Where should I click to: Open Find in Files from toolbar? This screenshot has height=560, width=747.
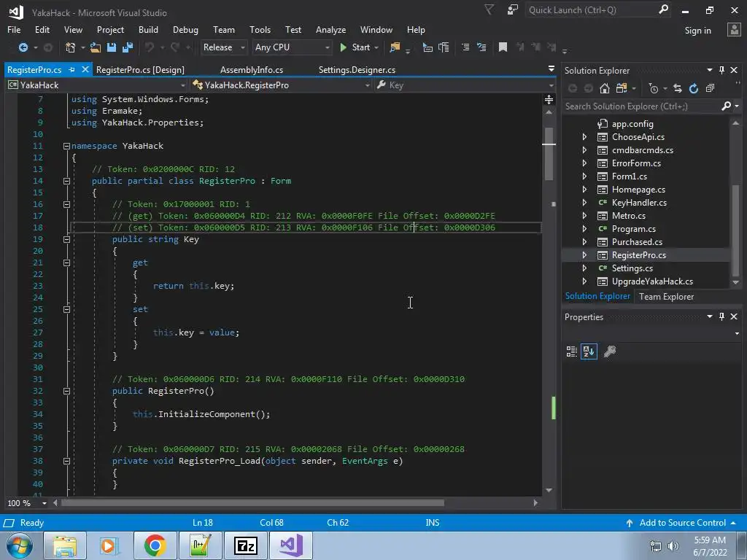(x=395, y=47)
